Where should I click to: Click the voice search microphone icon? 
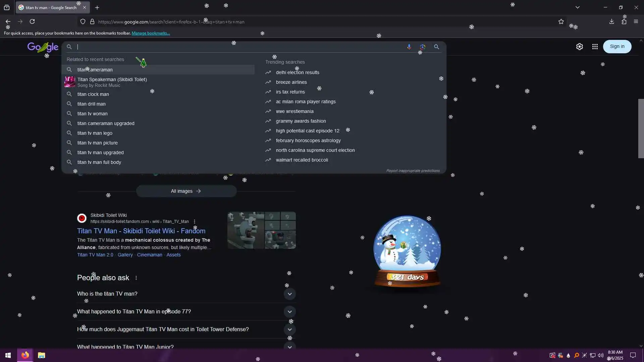409,47
